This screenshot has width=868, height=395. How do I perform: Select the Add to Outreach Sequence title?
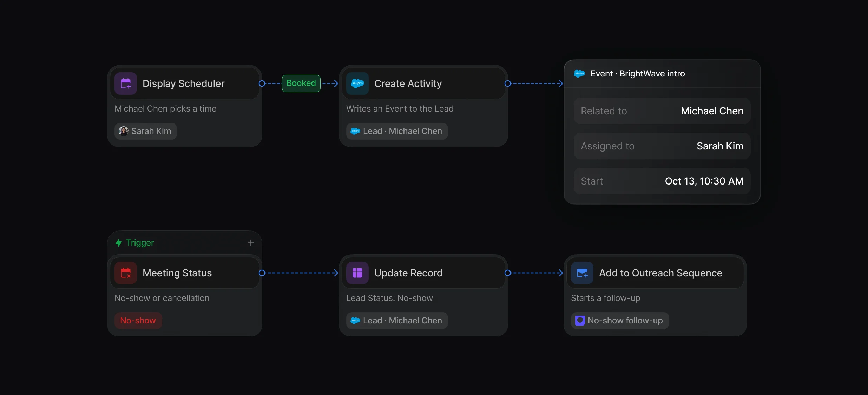point(661,273)
